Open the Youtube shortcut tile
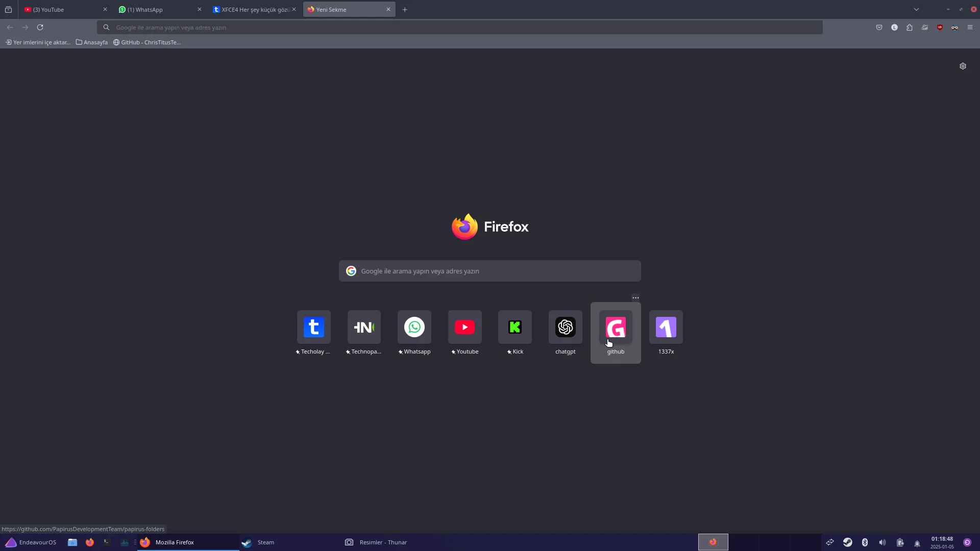 [465, 327]
